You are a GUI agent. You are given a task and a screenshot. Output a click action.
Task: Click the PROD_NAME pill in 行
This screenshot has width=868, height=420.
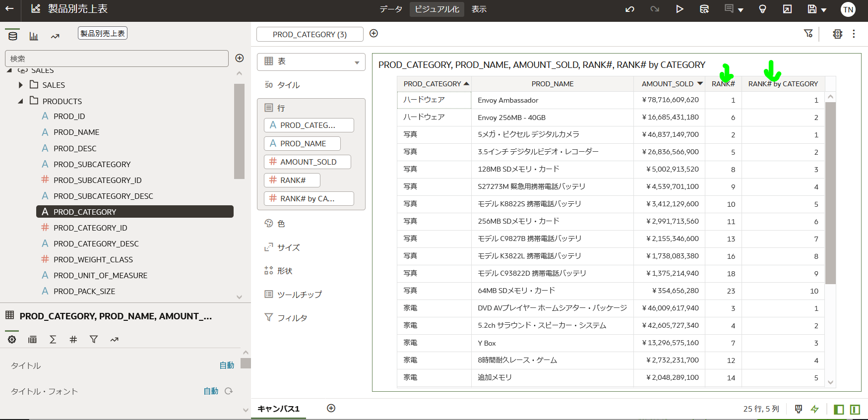click(x=303, y=144)
